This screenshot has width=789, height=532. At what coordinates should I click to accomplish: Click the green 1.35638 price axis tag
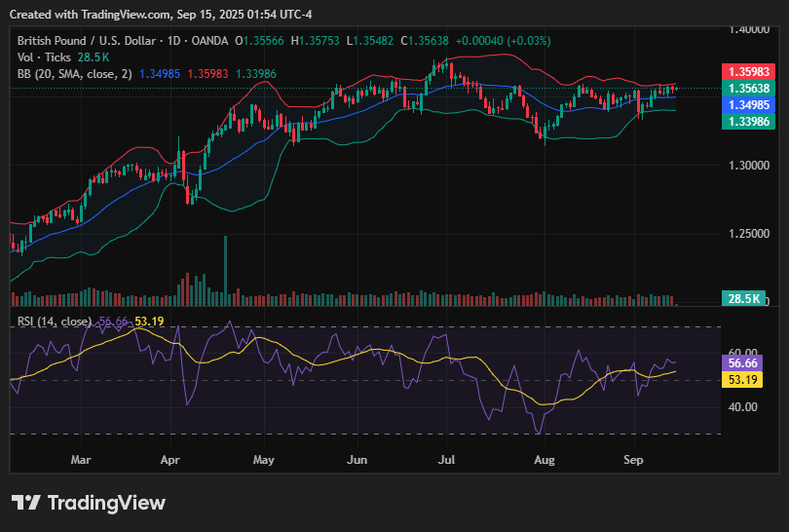point(748,89)
